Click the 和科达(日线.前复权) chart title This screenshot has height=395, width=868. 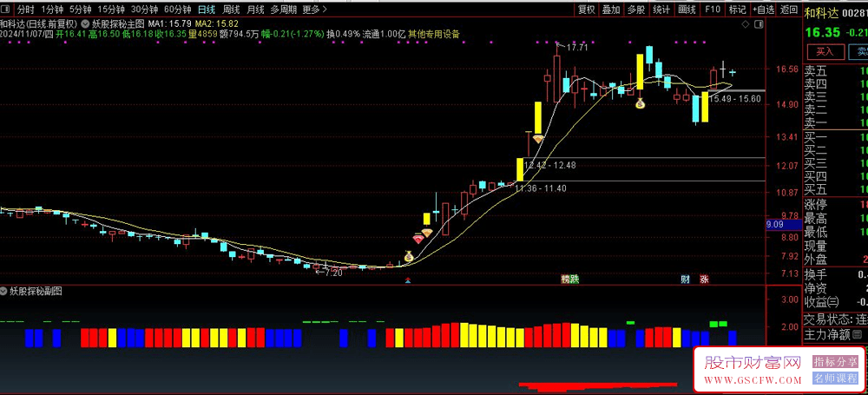39,23
